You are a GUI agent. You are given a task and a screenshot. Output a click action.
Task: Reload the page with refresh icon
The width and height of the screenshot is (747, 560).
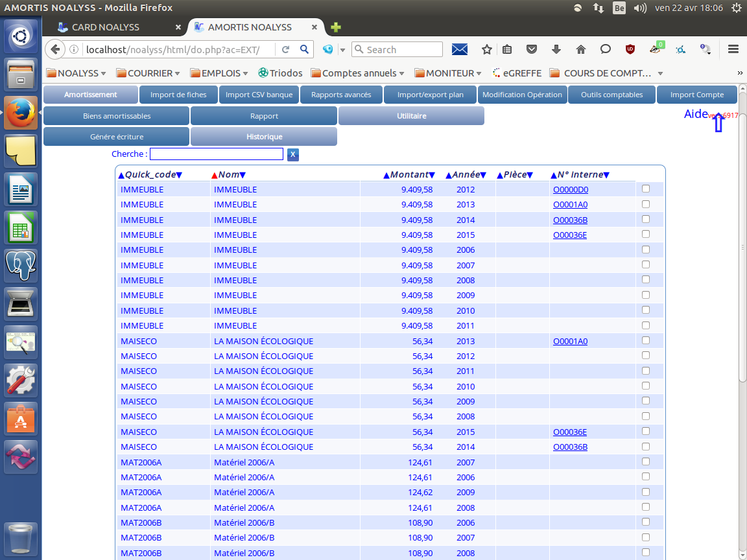(285, 49)
